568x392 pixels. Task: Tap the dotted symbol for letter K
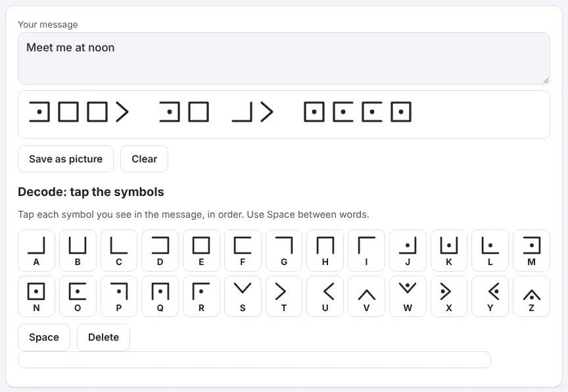[449, 251]
